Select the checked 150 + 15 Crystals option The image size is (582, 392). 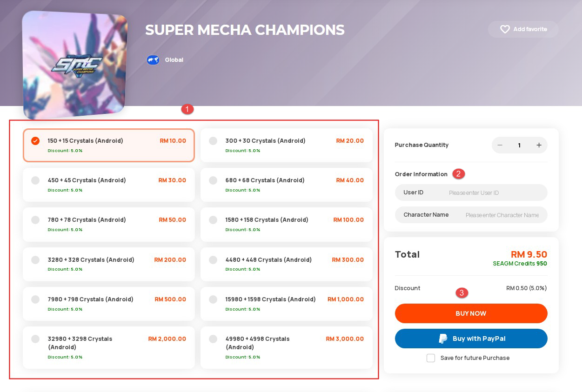(109, 145)
